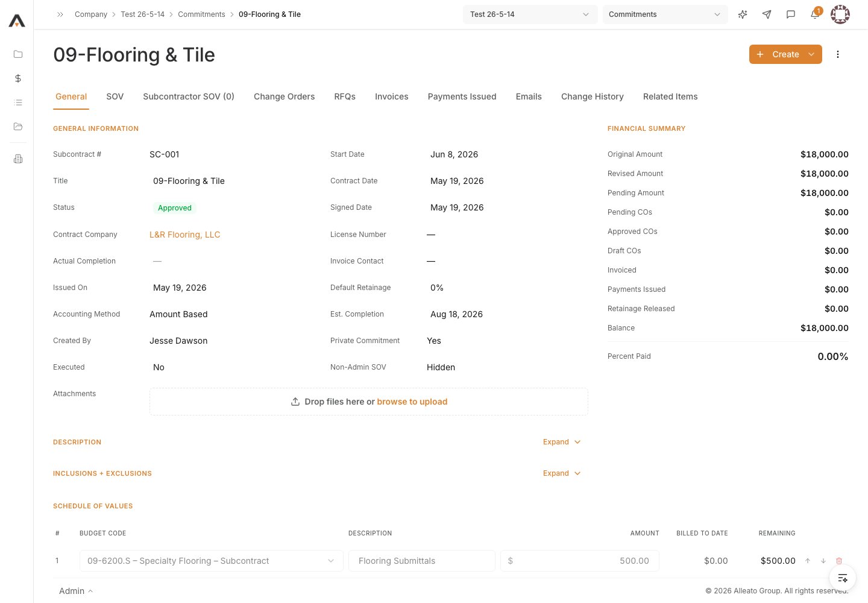Go to Test 26-5-14 breadcrumb
Viewport: 868px width, 603px height.
[x=143, y=14]
